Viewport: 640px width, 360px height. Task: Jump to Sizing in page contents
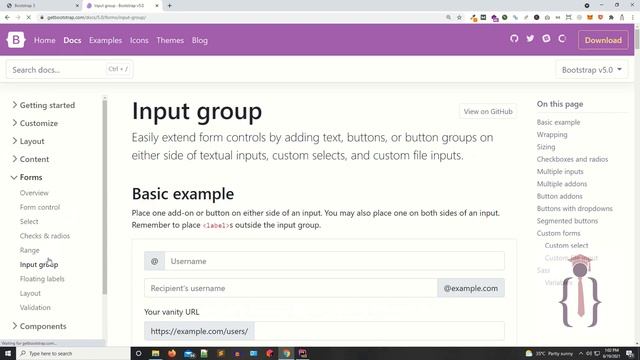pyautogui.click(x=546, y=147)
